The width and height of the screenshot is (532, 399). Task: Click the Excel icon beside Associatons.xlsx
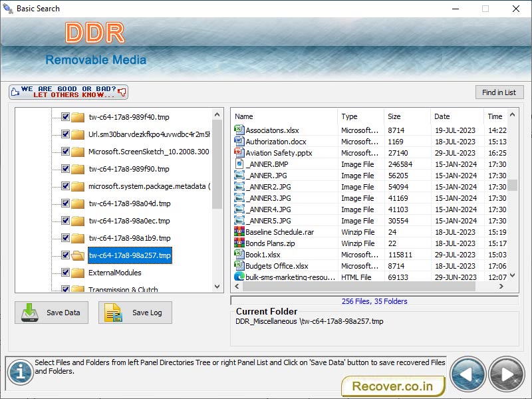[x=239, y=130]
